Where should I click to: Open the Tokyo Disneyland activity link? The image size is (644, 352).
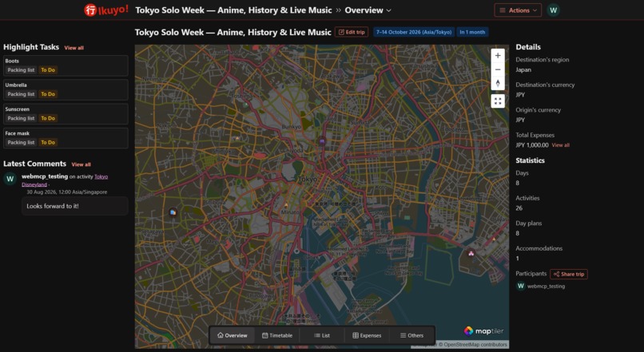[x=65, y=180]
